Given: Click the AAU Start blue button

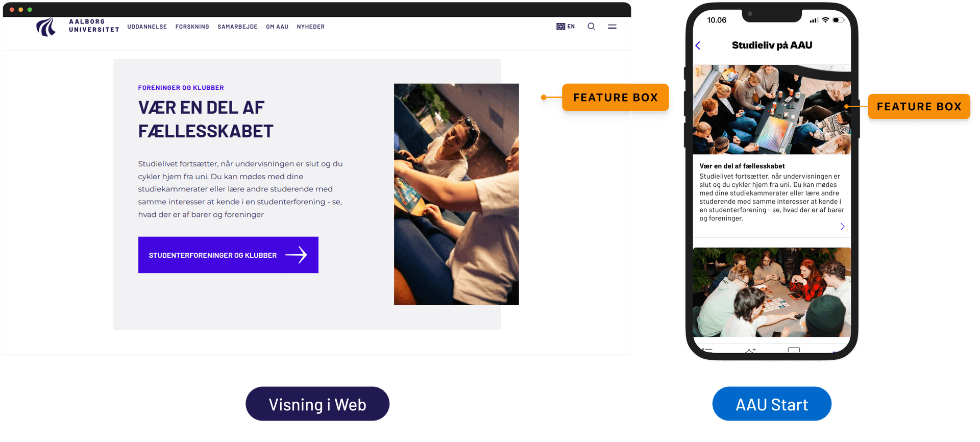Looking at the screenshot, I should pos(772,404).
